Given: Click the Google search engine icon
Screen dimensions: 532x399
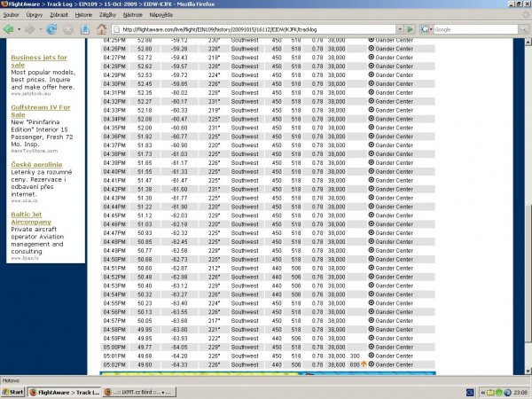Looking at the screenshot, I should click(424, 29).
